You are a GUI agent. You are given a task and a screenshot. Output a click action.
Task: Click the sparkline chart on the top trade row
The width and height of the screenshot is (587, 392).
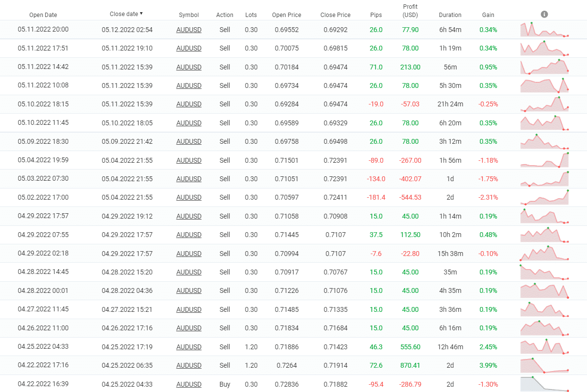click(544, 29)
